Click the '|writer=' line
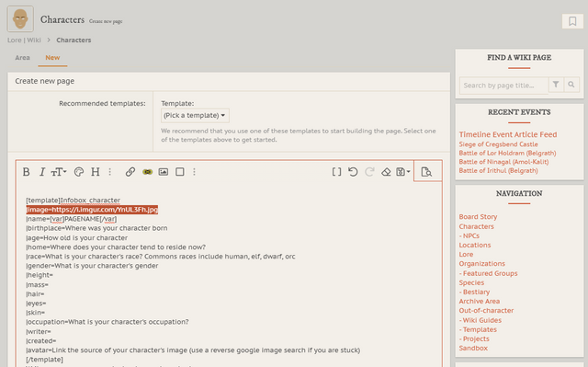588x367 pixels. (x=39, y=332)
